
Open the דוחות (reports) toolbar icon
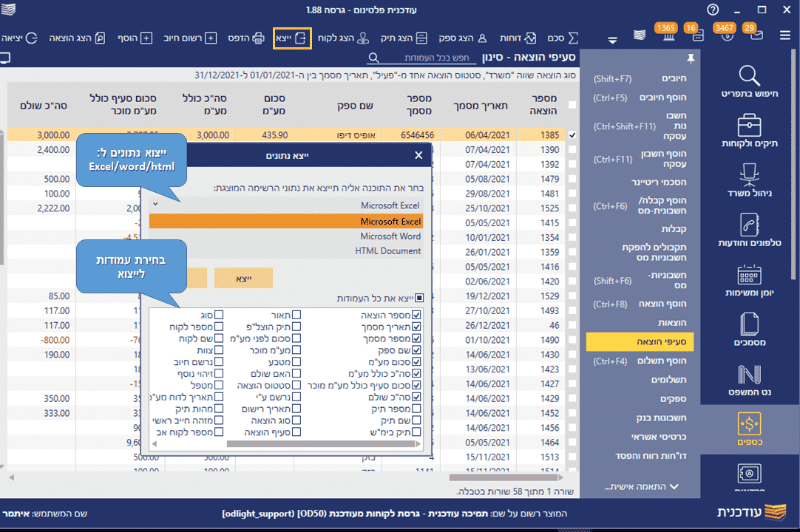[518, 38]
